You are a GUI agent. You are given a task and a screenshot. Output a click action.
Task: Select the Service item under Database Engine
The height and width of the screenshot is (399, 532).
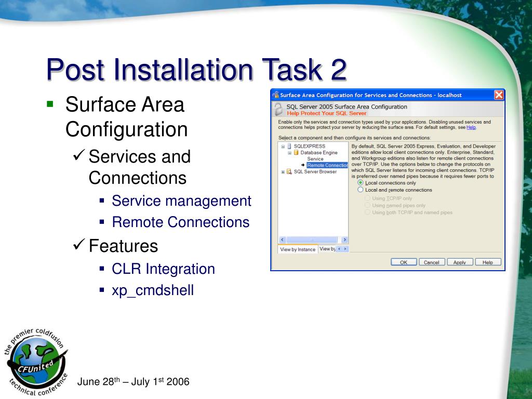click(x=315, y=159)
